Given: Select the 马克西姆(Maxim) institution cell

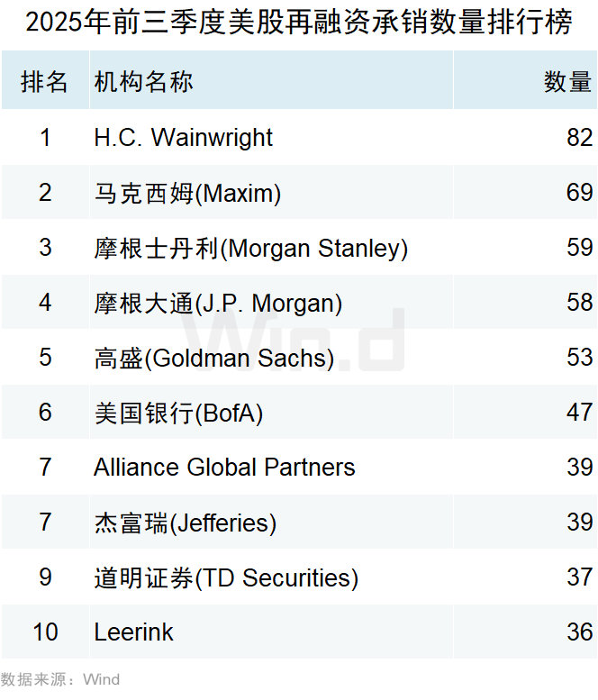Looking at the screenshot, I should tap(188, 193).
